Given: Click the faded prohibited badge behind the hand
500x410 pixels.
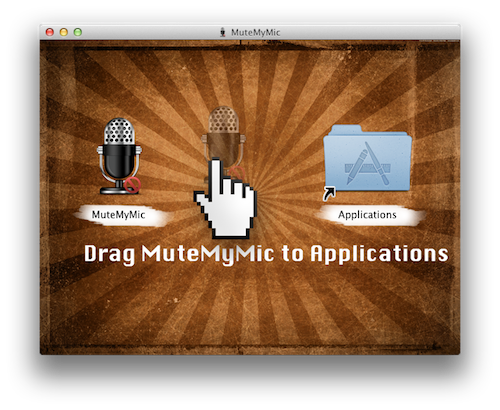Looking at the screenshot, I should pos(238,173).
